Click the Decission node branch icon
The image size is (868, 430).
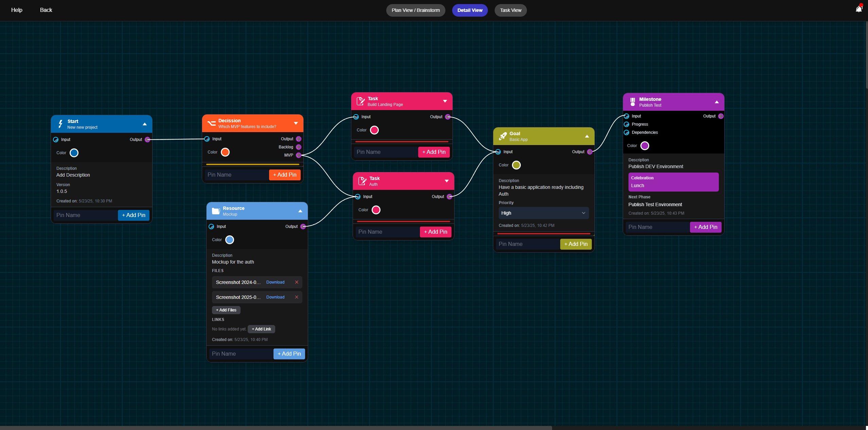[211, 123]
